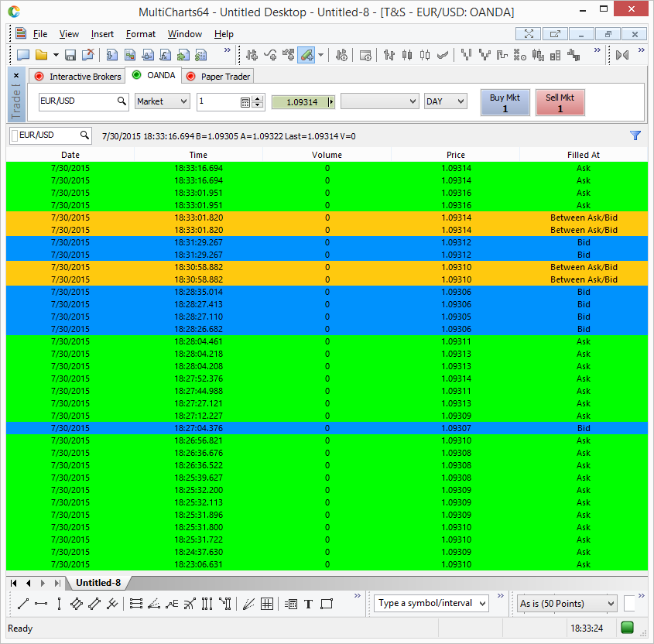654x644 pixels.
Task: Increase quantity with up stepper arrow
Action: tap(259, 99)
